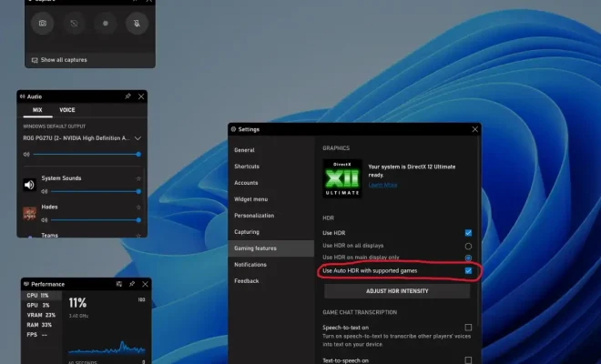Expand the ROG PG27U output device dropdown
The image size is (601, 364).
[x=138, y=138]
